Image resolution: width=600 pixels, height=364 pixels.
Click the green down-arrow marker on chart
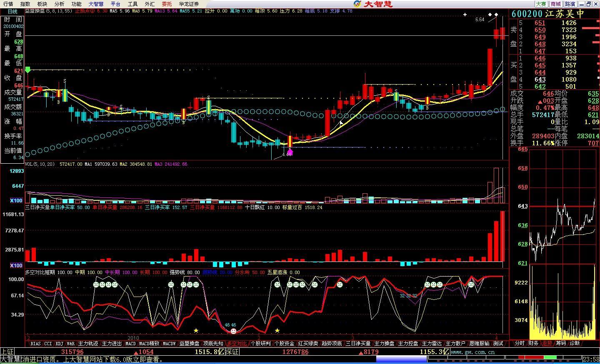28,70
